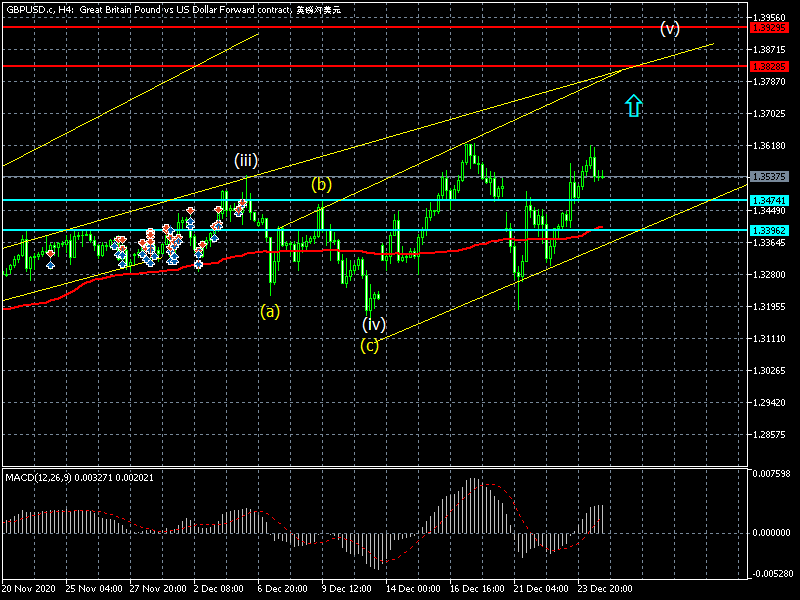Click the 1.33645 price axis value
The height and width of the screenshot is (600, 800).
[769, 242]
